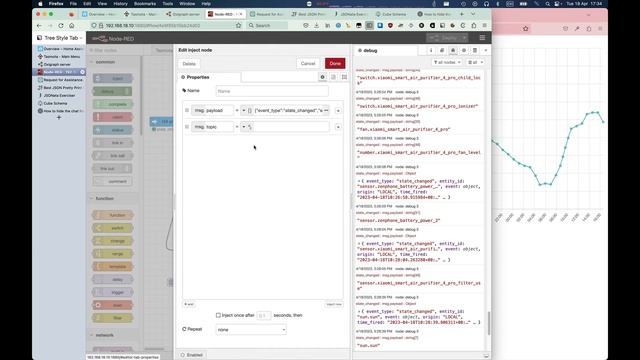Click the "sensor.zenphone_battery_power_2" debug message

(x=398, y=220)
